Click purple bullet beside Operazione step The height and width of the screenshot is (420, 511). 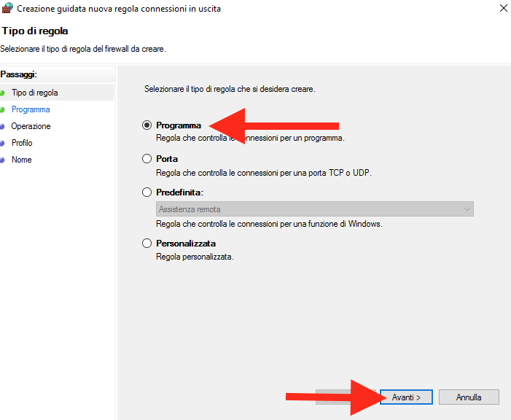(x=2, y=127)
